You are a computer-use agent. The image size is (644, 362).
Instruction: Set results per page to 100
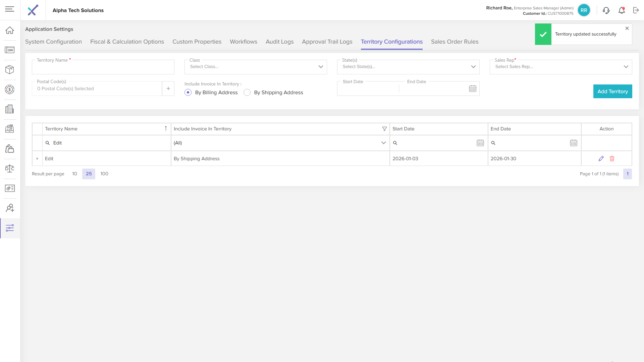coord(104,174)
